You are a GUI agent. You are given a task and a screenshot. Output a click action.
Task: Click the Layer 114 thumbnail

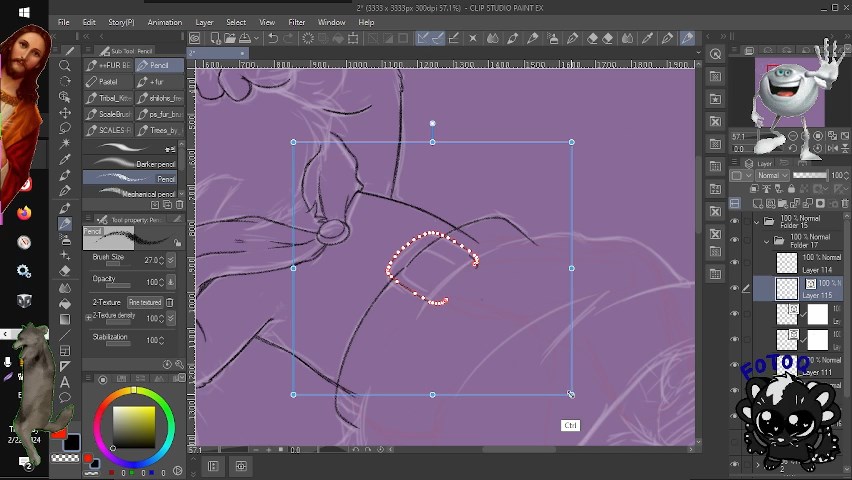coord(787,264)
